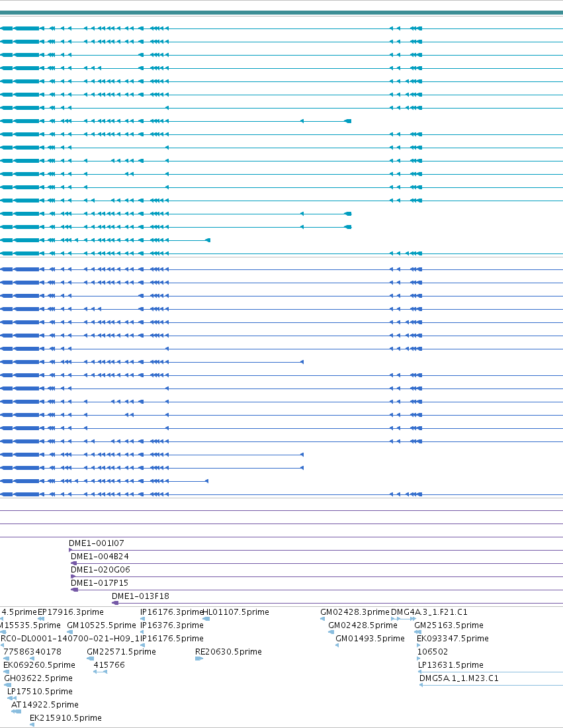Select the LP13631.5prime EST label
The height and width of the screenshot is (728, 563).
(451, 665)
